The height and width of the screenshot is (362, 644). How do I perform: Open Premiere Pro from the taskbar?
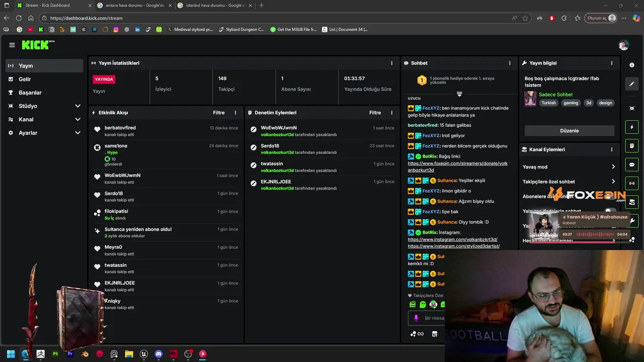tap(70, 354)
